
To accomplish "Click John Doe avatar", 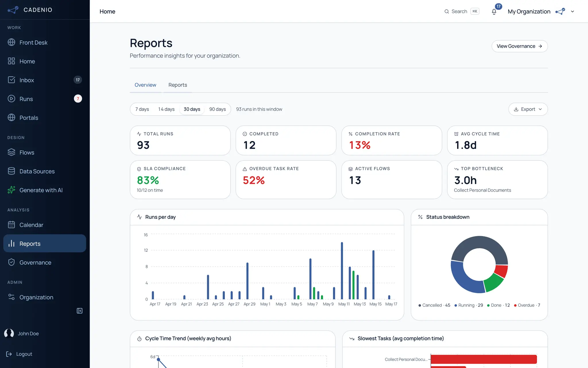I will (9, 333).
